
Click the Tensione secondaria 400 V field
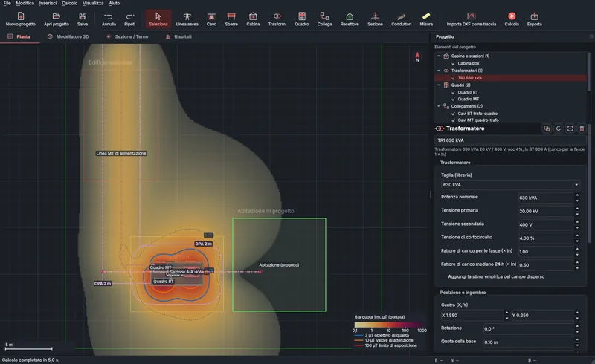[x=546, y=225]
